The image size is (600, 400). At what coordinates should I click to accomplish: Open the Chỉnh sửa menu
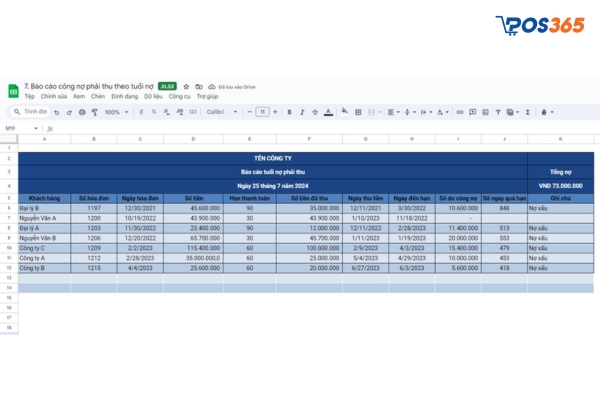(54, 96)
